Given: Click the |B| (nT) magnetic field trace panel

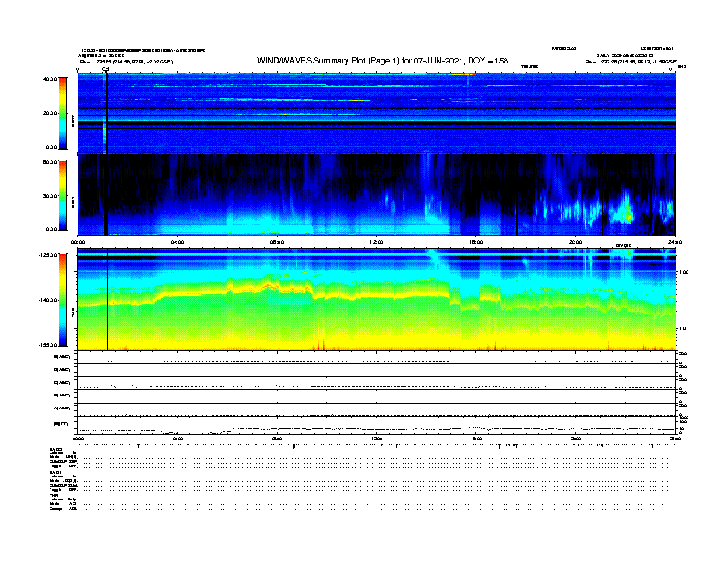Looking at the screenshot, I should [x=377, y=425].
